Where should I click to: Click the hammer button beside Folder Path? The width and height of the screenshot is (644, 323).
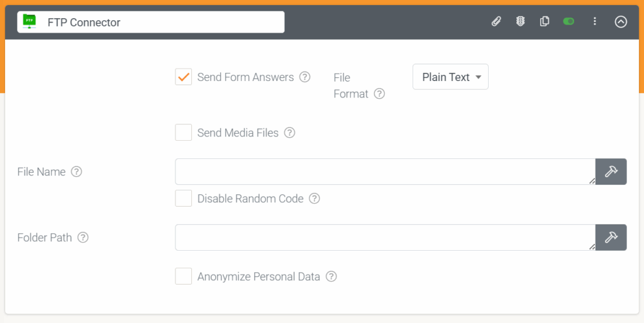pyautogui.click(x=611, y=237)
